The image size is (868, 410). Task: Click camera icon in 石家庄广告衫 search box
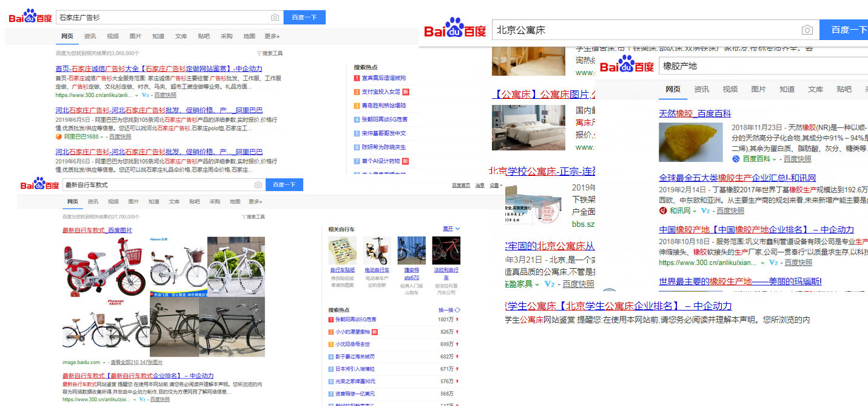(275, 18)
